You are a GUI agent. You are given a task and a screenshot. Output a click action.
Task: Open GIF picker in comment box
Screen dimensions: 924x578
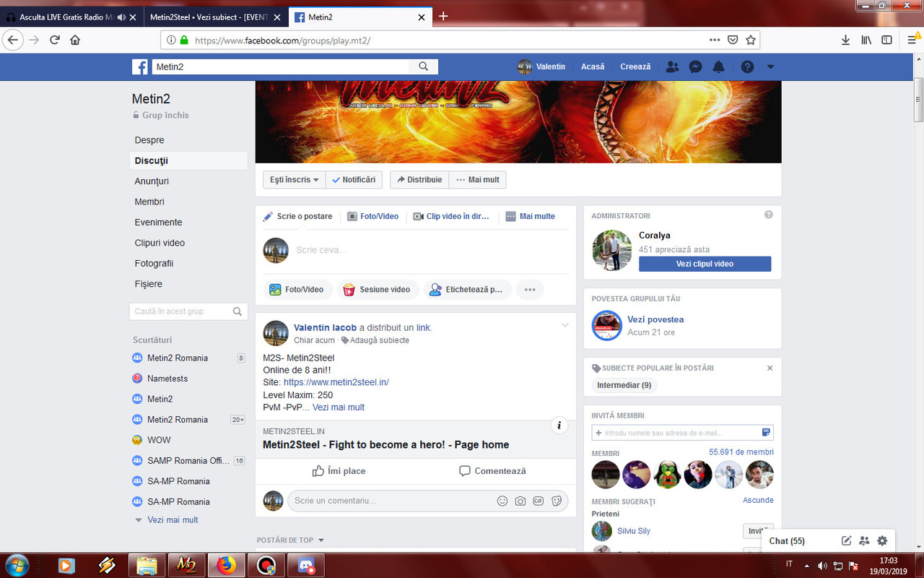(539, 501)
